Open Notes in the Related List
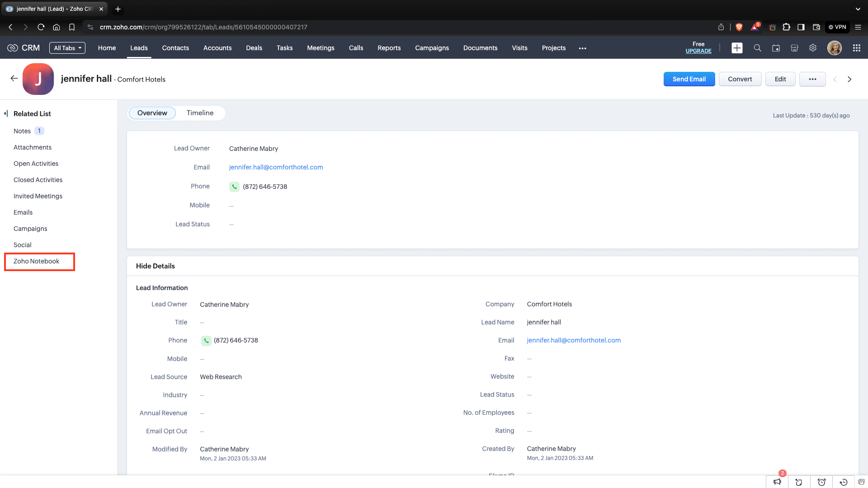 (x=22, y=131)
